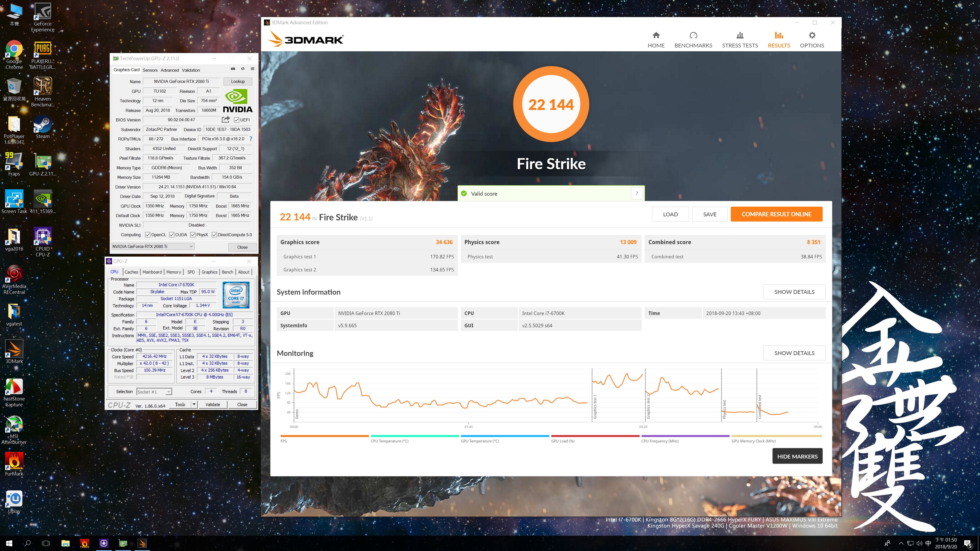The image size is (980, 551).
Task: Toggle the DirectCompute 5.0 checkbox
Action: (x=214, y=235)
